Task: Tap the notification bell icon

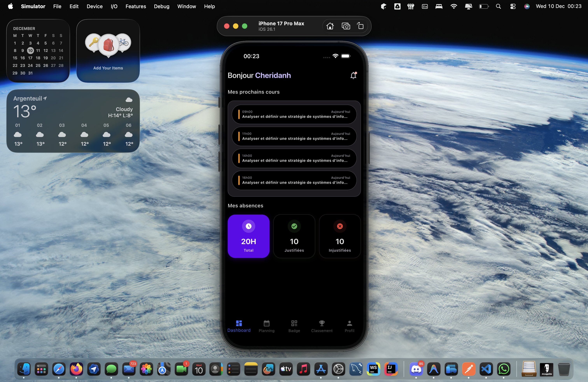Action: pos(353,75)
